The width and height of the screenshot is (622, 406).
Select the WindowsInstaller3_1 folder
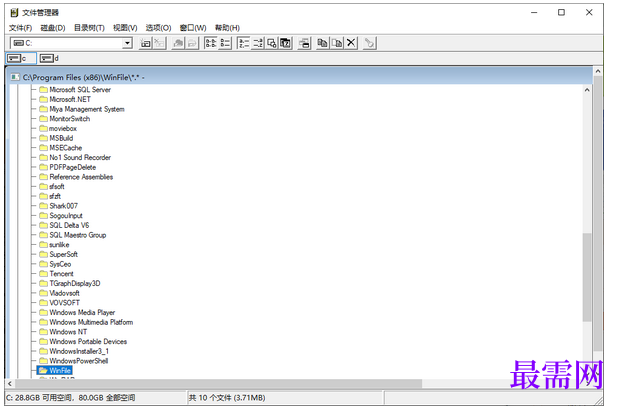79,351
